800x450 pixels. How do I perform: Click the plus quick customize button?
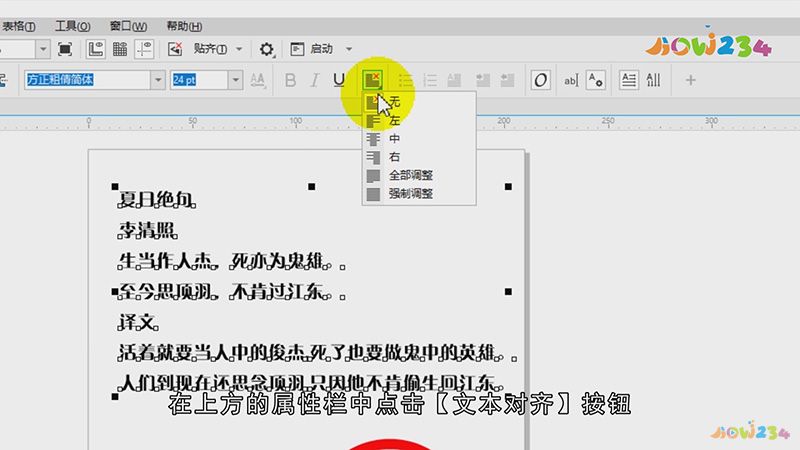(690, 80)
